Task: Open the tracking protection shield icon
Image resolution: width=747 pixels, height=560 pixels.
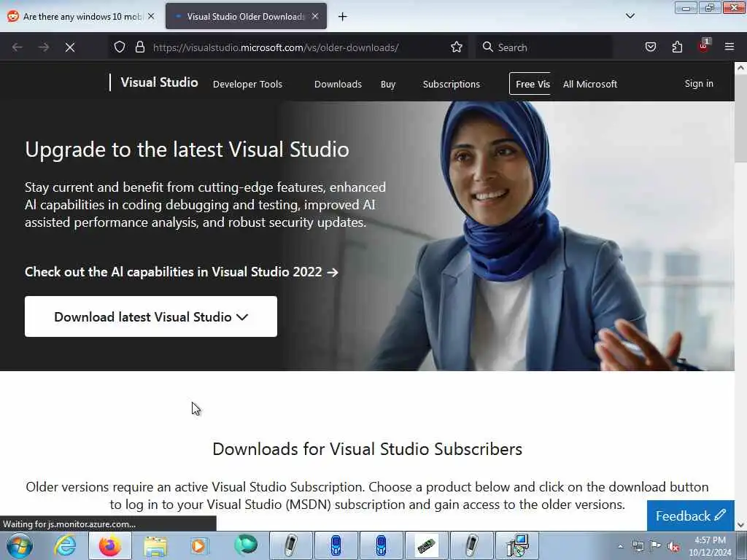Action: click(x=120, y=47)
